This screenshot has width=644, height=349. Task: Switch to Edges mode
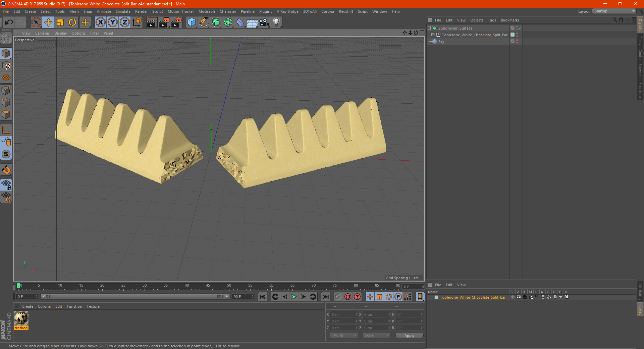coord(6,102)
